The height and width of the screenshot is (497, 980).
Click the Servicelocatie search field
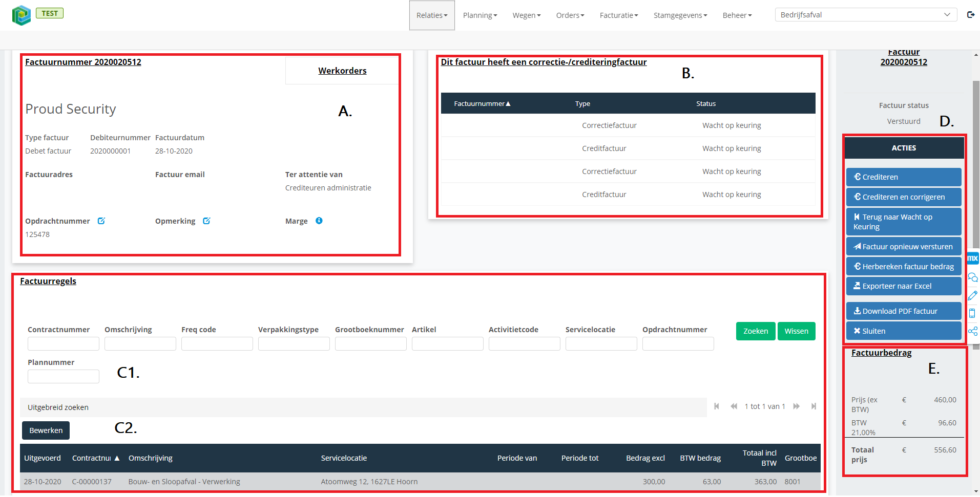coord(601,344)
